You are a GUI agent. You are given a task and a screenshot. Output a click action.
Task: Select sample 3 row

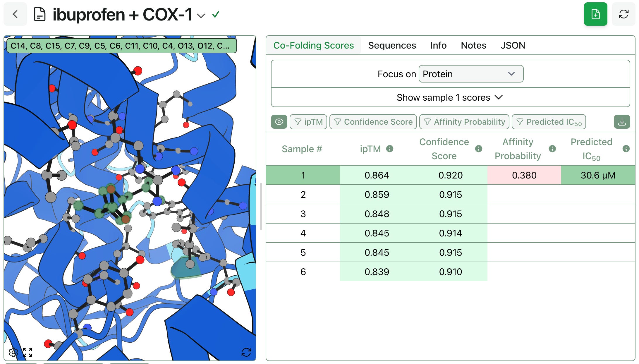[x=303, y=214]
